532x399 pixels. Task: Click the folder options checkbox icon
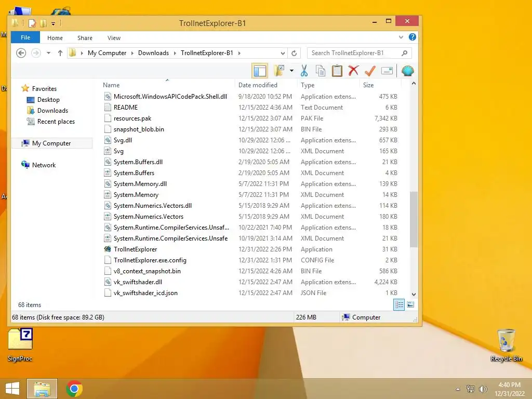click(x=279, y=71)
